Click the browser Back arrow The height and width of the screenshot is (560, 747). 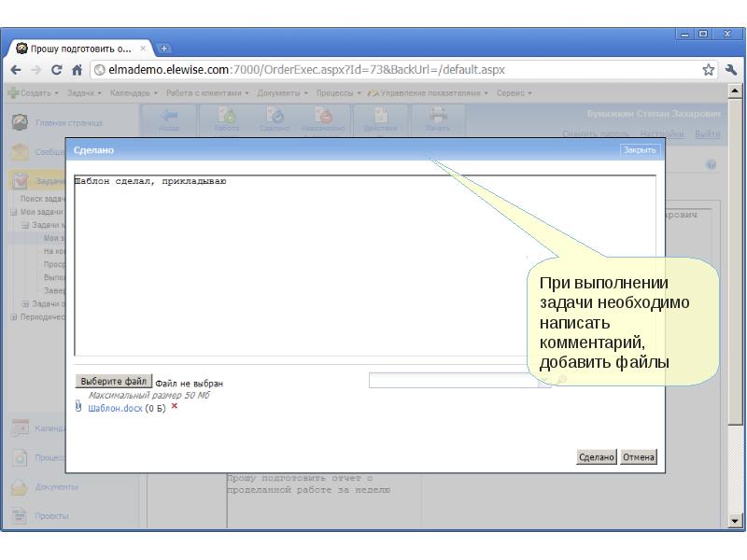(x=16, y=70)
